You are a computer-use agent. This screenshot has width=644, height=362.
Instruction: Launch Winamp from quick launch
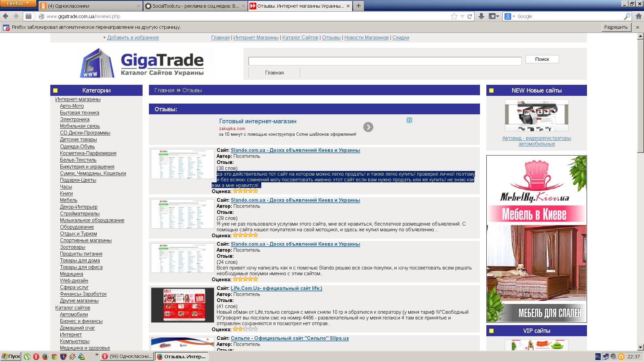coord(72,357)
